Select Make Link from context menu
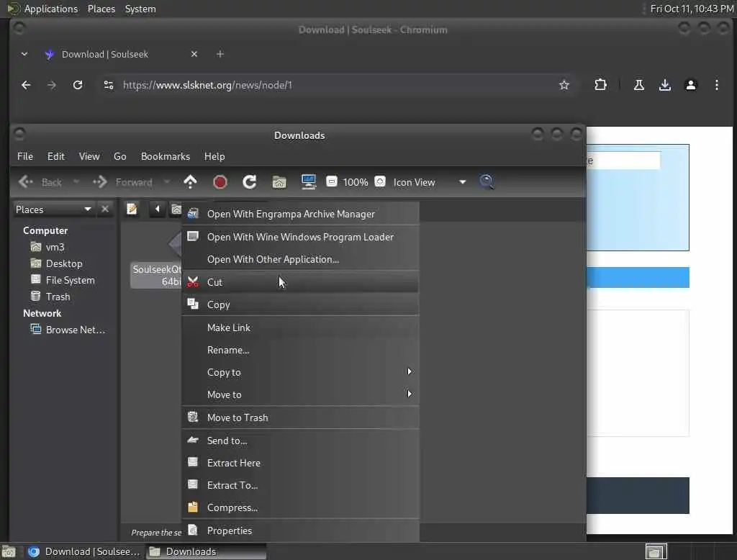 coord(300,328)
